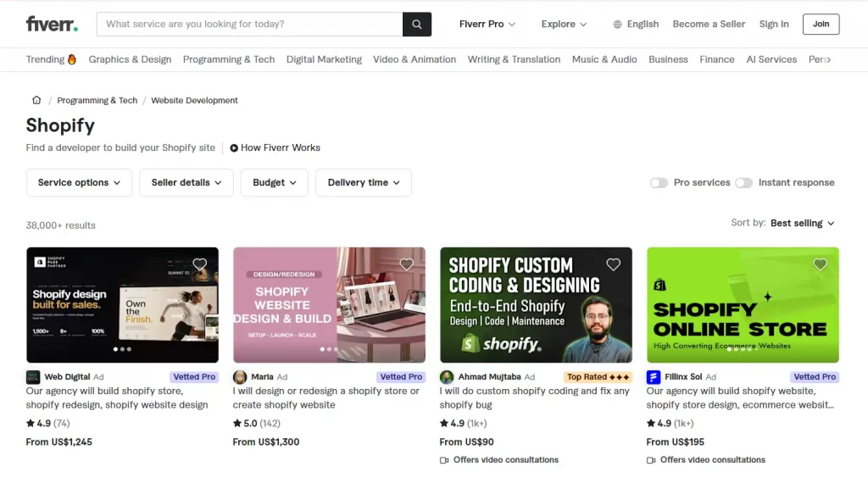Click Ahmad Mujtaba seller name
This screenshot has height=483, width=868.
[x=489, y=377]
